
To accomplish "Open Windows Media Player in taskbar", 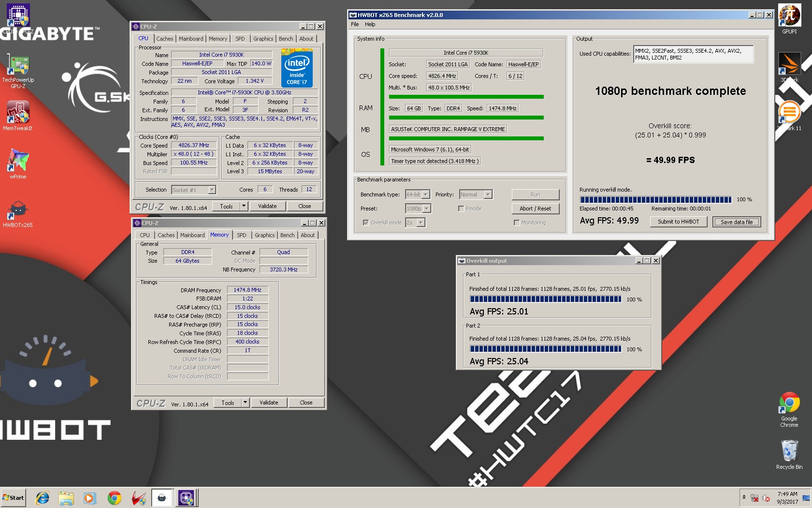I will (90, 497).
